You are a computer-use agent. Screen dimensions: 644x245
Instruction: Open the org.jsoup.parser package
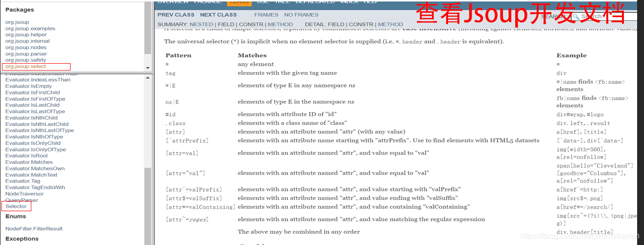pyautogui.click(x=26, y=54)
